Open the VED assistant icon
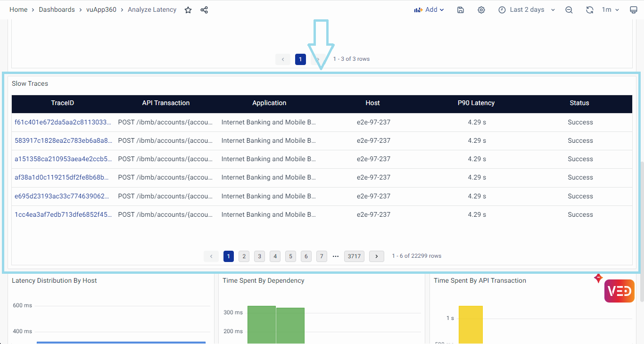This screenshot has width=644, height=344. click(619, 291)
